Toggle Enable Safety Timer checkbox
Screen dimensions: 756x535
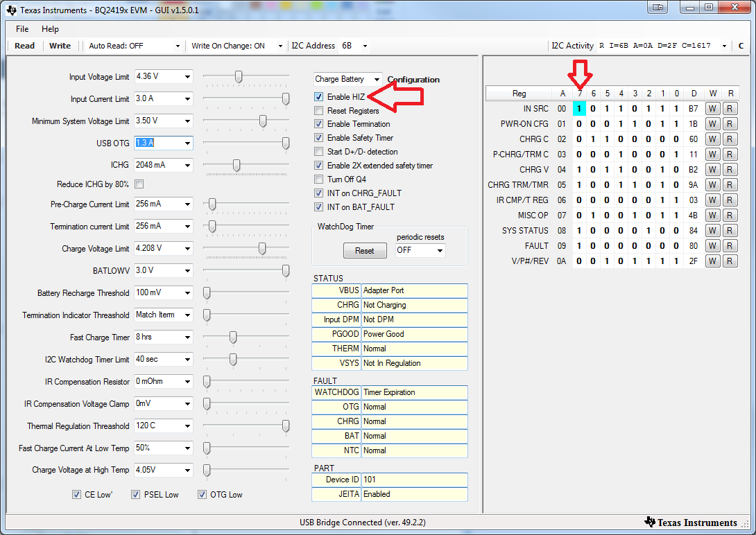pos(318,138)
